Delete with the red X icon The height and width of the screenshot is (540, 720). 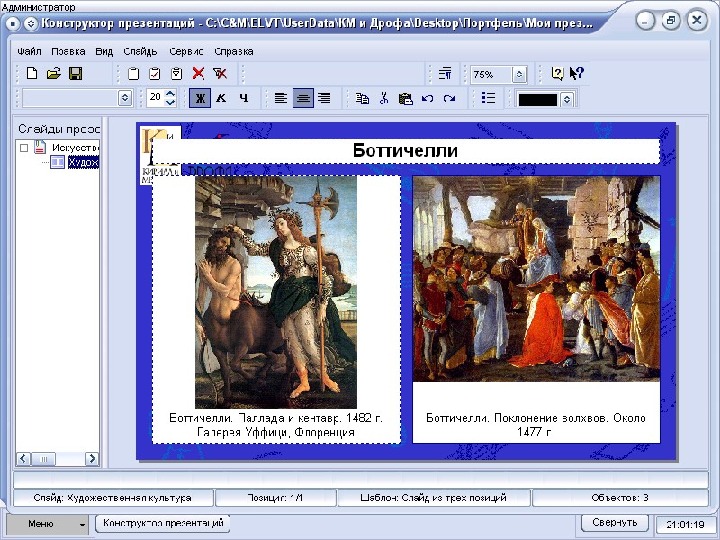(x=198, y=73)
